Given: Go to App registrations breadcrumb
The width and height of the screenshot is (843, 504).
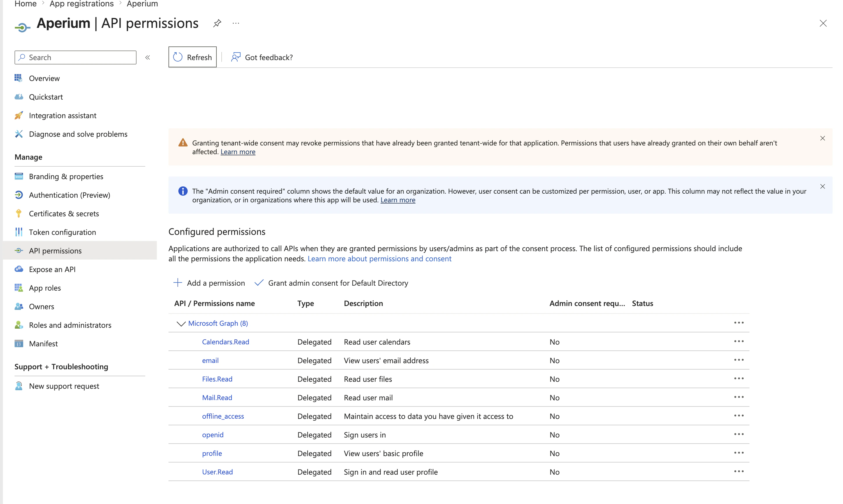Looking at the screenshot, I should [82, 4].
